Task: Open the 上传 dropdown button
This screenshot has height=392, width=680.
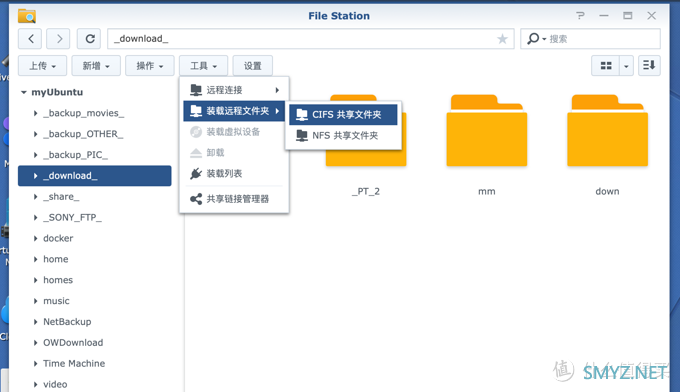Action: 42,65
